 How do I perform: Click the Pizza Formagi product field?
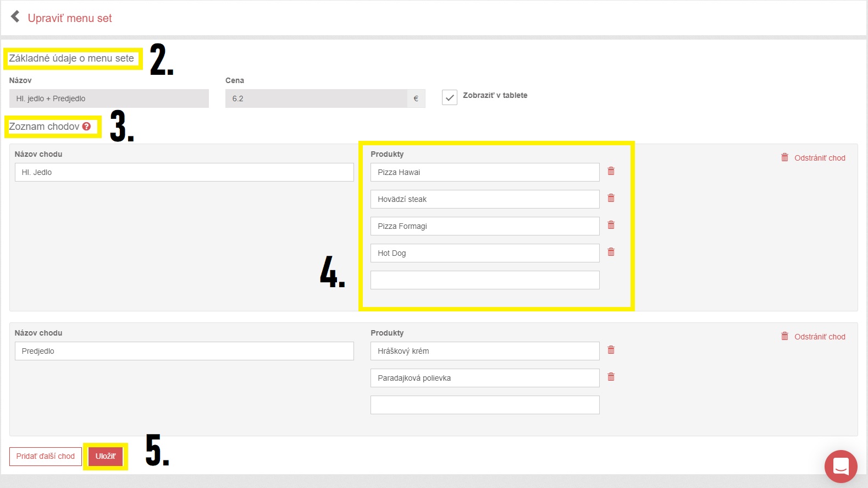[x=485, y=226]
